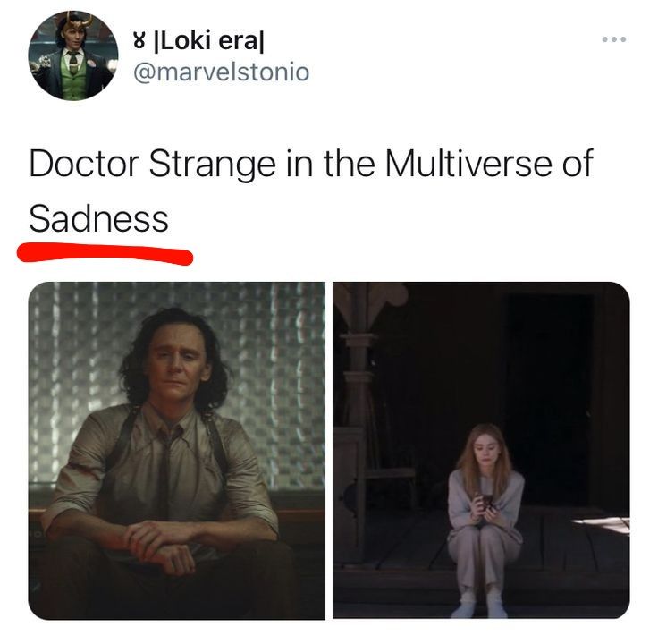Click the dark doorway behind the woman
The height and width of the screenshot is (644, 658).
coord(550,399)
